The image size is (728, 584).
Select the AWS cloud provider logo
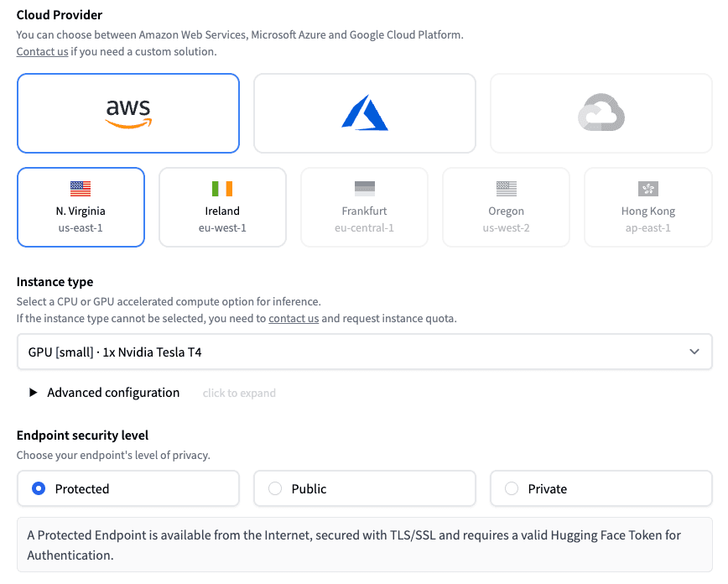pos(128,113)
